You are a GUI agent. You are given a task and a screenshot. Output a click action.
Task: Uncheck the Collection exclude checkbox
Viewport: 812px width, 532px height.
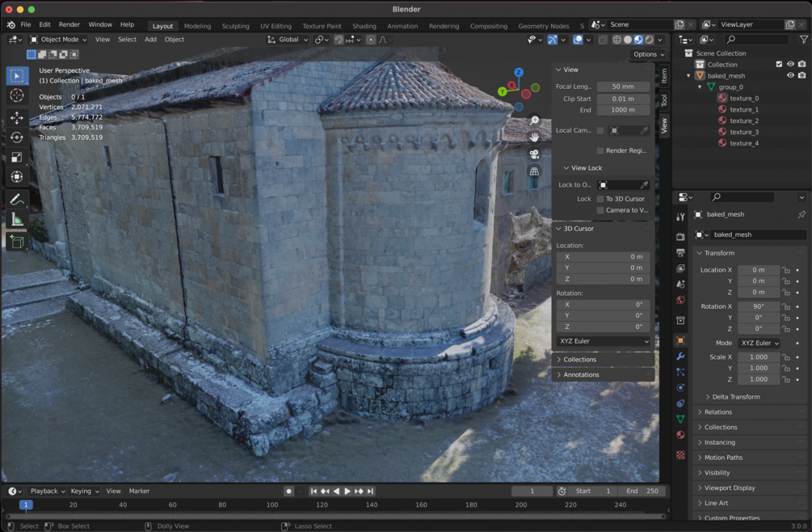point(779,64)
